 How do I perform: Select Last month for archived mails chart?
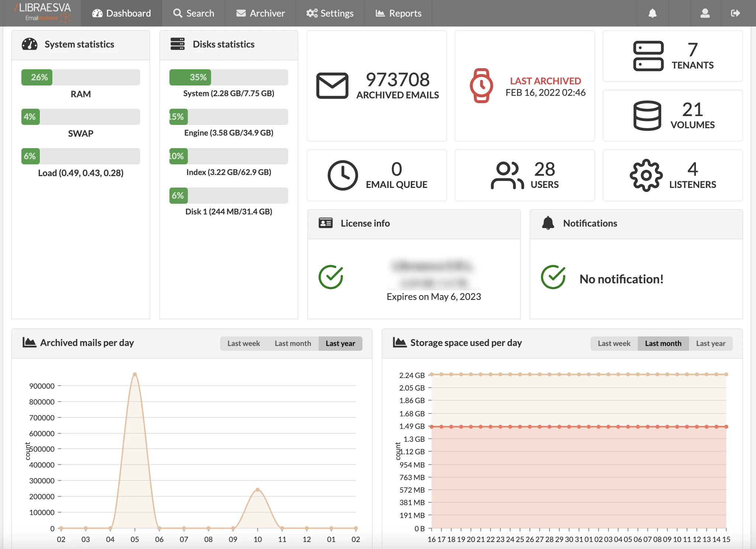(292, 343)
